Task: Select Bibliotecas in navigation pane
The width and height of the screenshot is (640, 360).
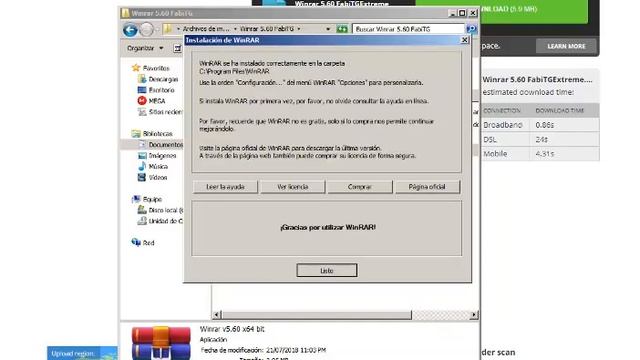Action: coord(158,134)
